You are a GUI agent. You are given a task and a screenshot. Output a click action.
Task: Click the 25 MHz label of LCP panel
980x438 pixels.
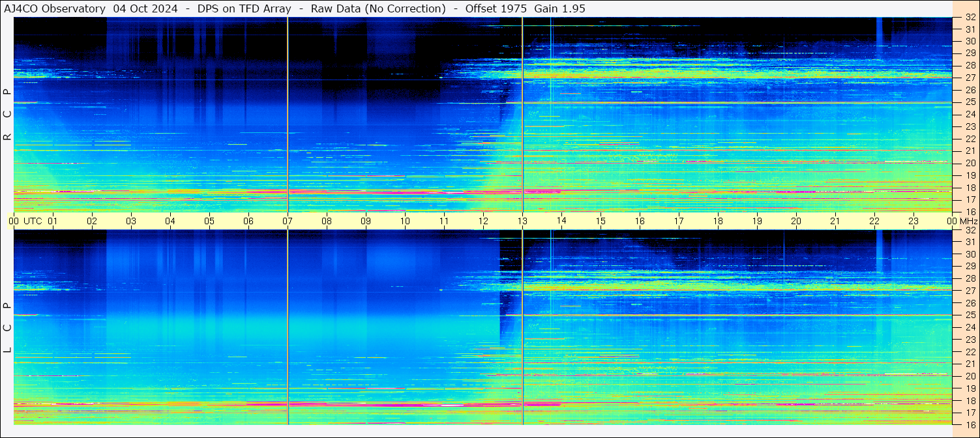coord(970,315)
